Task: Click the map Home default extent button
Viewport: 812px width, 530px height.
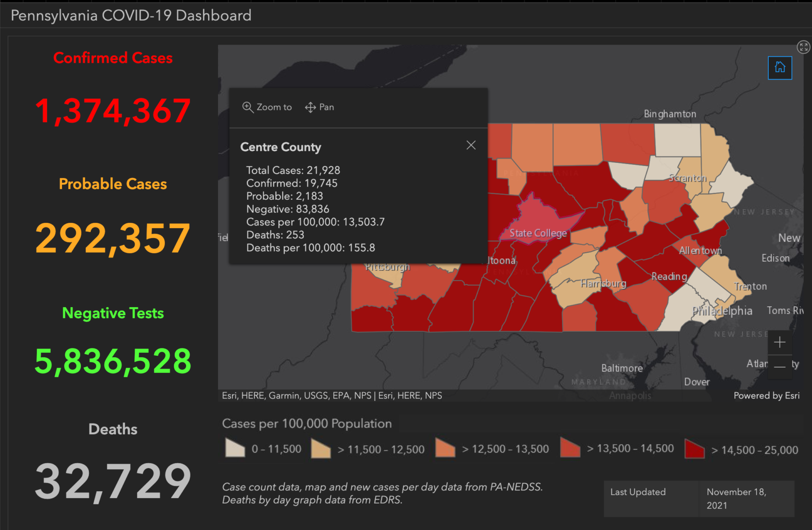Action: (780, 68)
